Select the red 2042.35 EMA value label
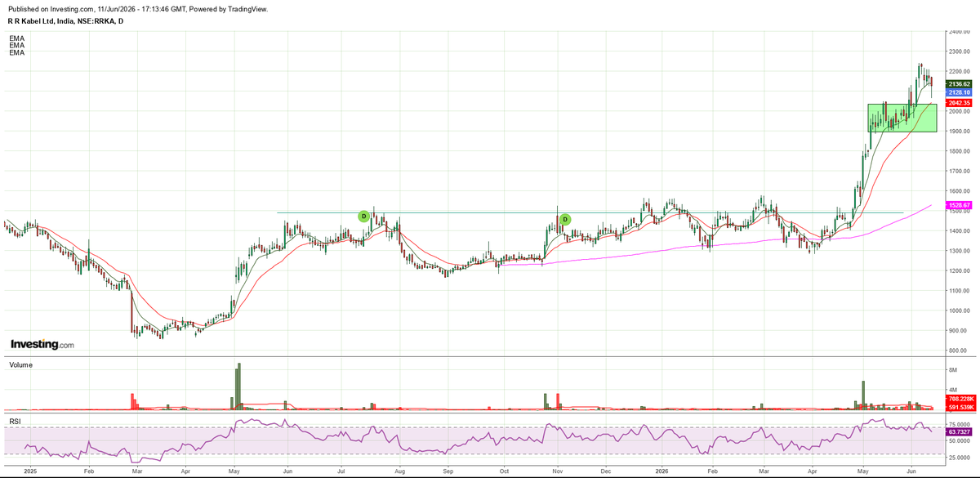This screenshot has width=980, height=478. 958,103
